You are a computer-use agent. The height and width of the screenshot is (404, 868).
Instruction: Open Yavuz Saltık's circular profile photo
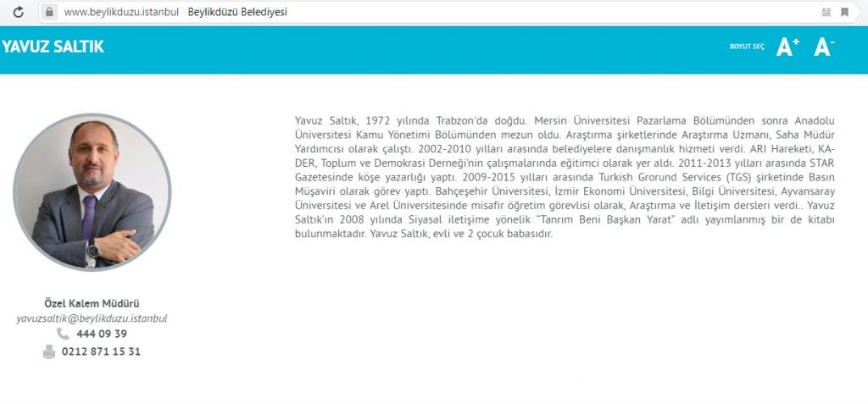click(92, 192)
